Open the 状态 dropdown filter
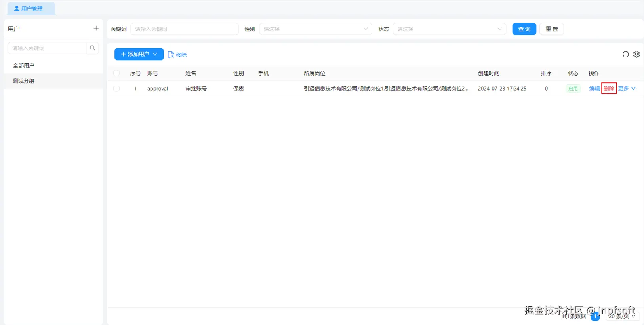This screenshot has width=644, height=325. coord(449,29)
